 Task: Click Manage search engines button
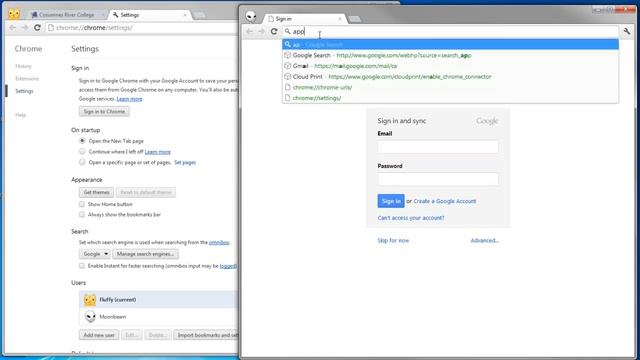click(145, 254)
